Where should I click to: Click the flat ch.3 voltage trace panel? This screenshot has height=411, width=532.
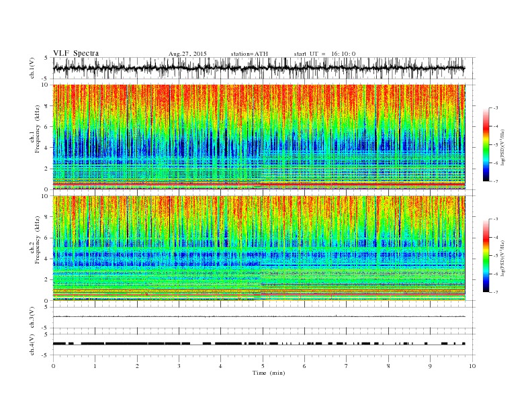(264, 318)
